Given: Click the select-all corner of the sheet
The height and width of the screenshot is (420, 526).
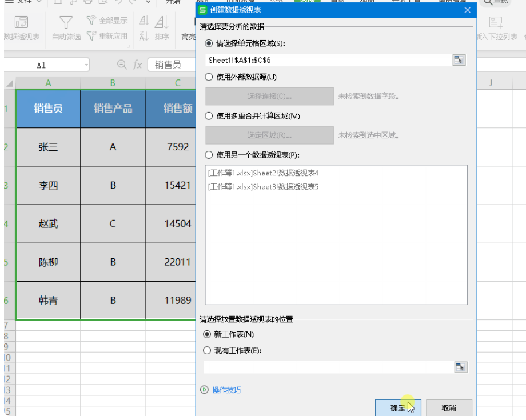Looking at the screenshot, I should click(x=10, y=83).
